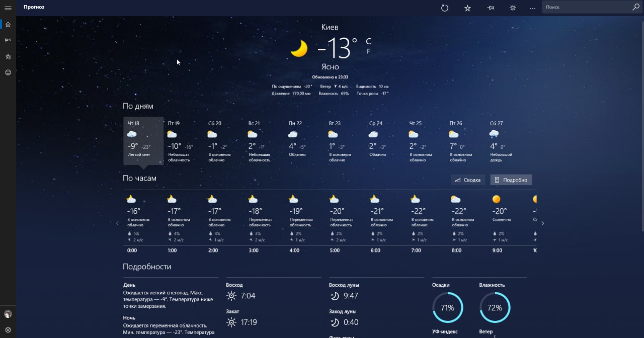
Task: Click the Восход sunrise icon
Action: pyautogui.click(x=231, y=296)
